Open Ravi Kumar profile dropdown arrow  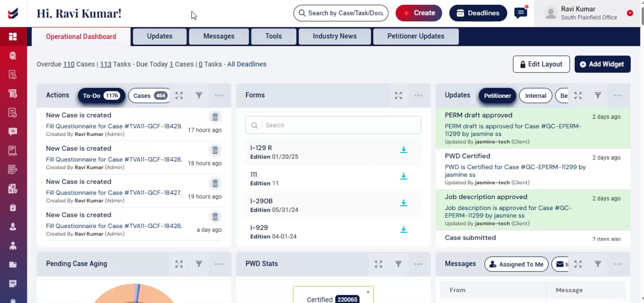click(630, 13)
